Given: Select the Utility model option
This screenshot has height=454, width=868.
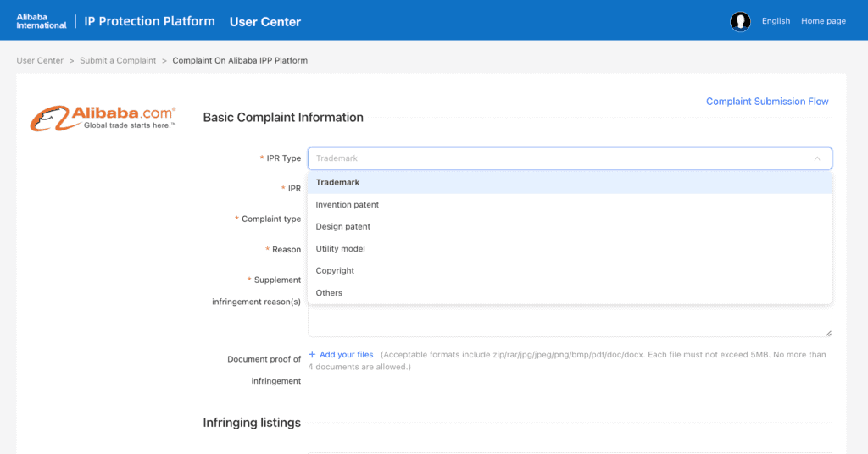Looking at the screenshot, I should pos(570,249).
